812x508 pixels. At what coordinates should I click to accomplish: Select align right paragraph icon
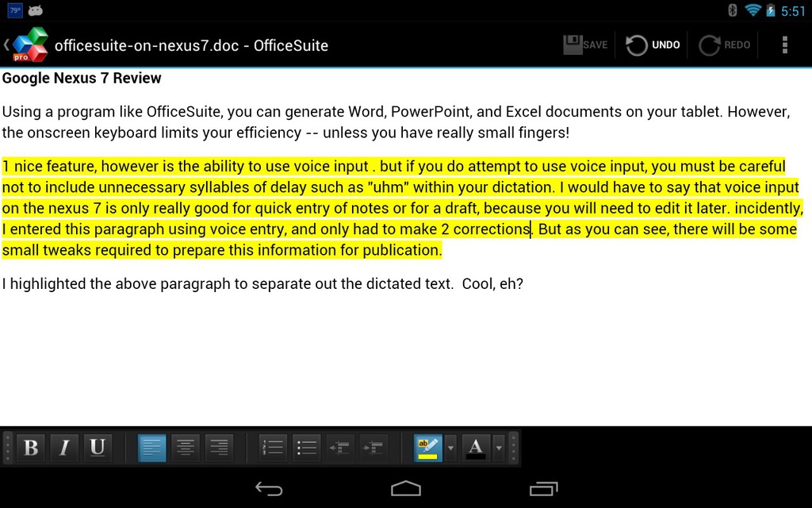[x=219, y=448]
